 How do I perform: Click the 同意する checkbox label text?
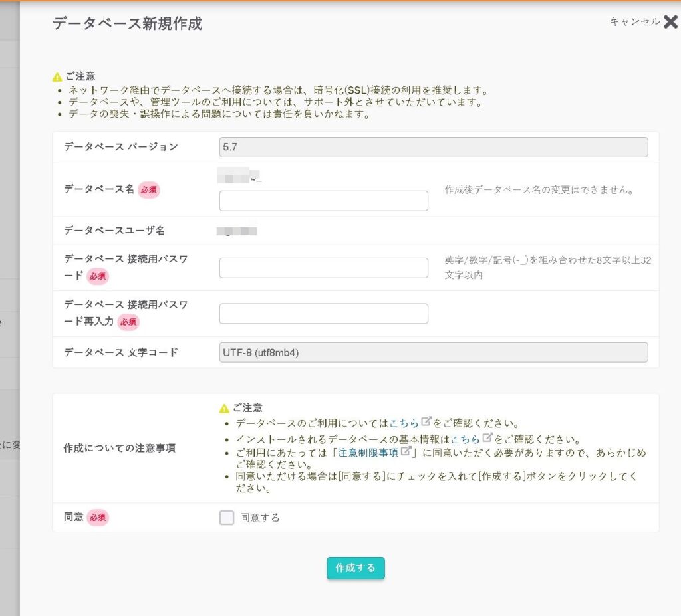tap(260, 518)
